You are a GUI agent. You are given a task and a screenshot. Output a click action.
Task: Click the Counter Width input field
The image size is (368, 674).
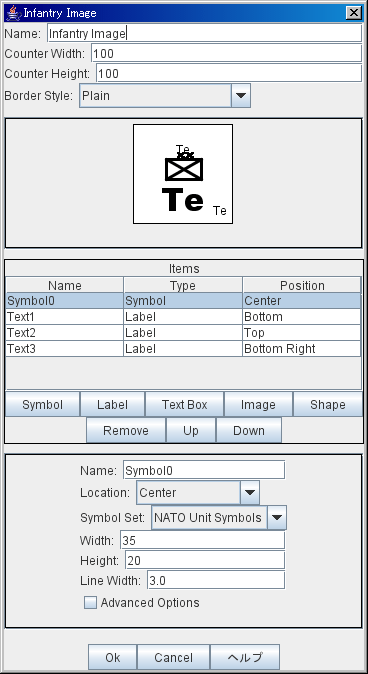coord(226,53)
